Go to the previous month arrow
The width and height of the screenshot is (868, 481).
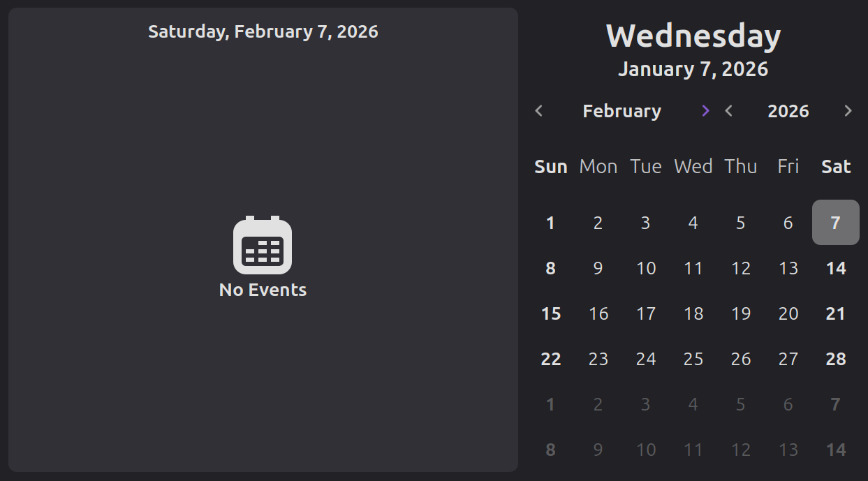(x=538, y=111)
